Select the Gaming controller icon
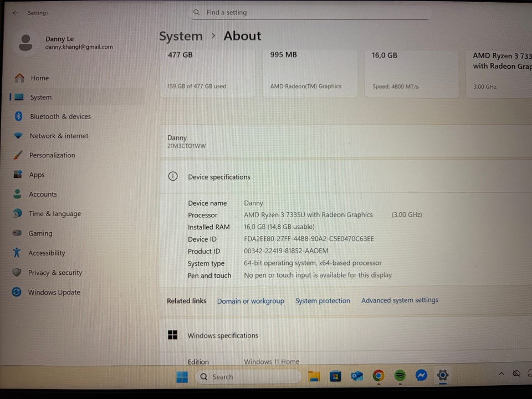 click(17, 233)
